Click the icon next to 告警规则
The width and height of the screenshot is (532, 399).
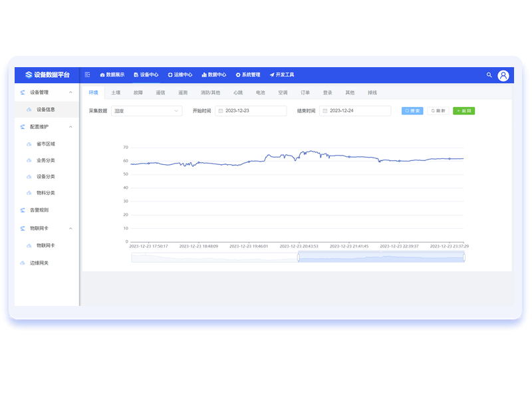23,210
